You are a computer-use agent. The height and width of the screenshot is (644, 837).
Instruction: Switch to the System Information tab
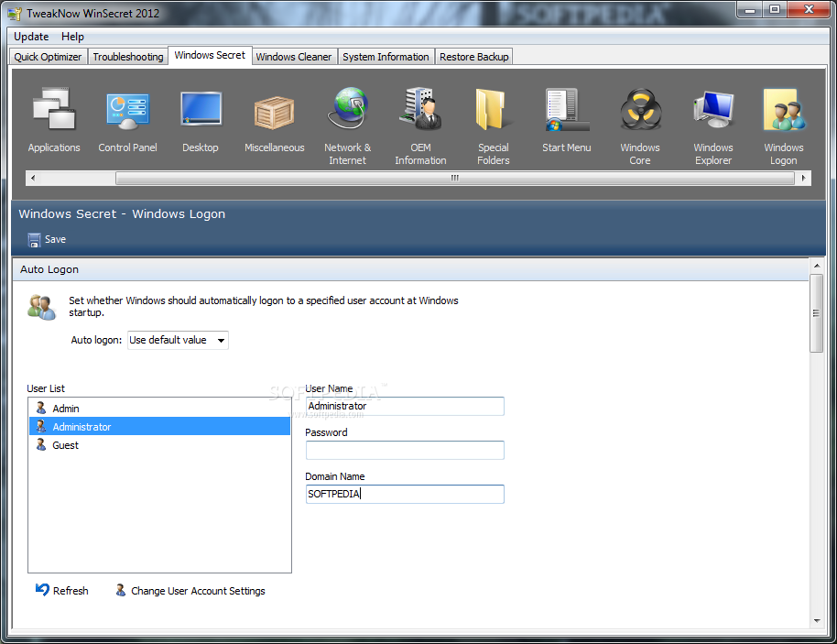[x=386, y=57]
